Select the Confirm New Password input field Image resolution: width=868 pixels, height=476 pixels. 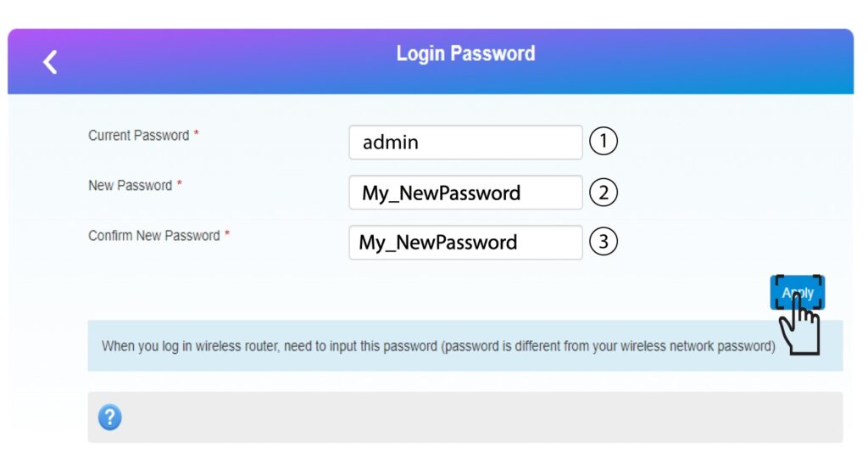[465, 242]
